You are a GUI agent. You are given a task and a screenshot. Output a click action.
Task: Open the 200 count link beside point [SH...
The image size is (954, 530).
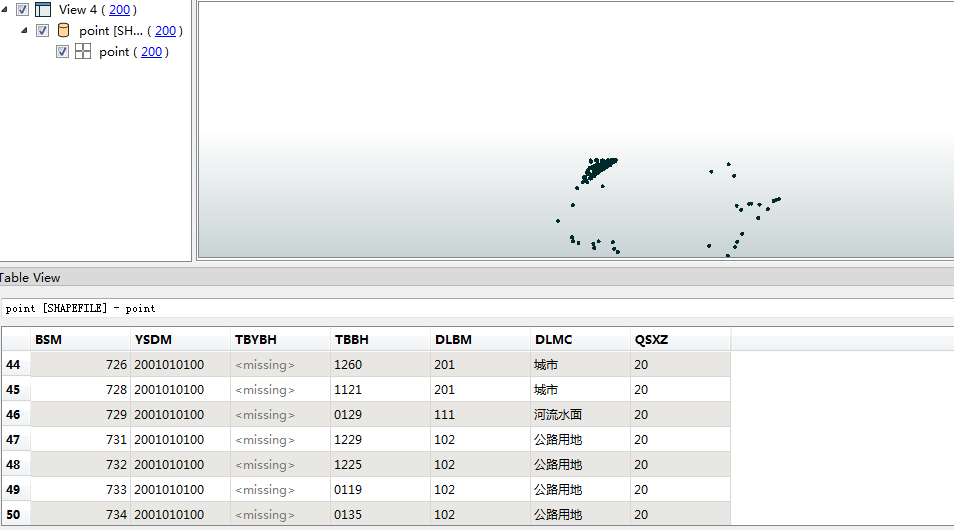coord(165,30)
